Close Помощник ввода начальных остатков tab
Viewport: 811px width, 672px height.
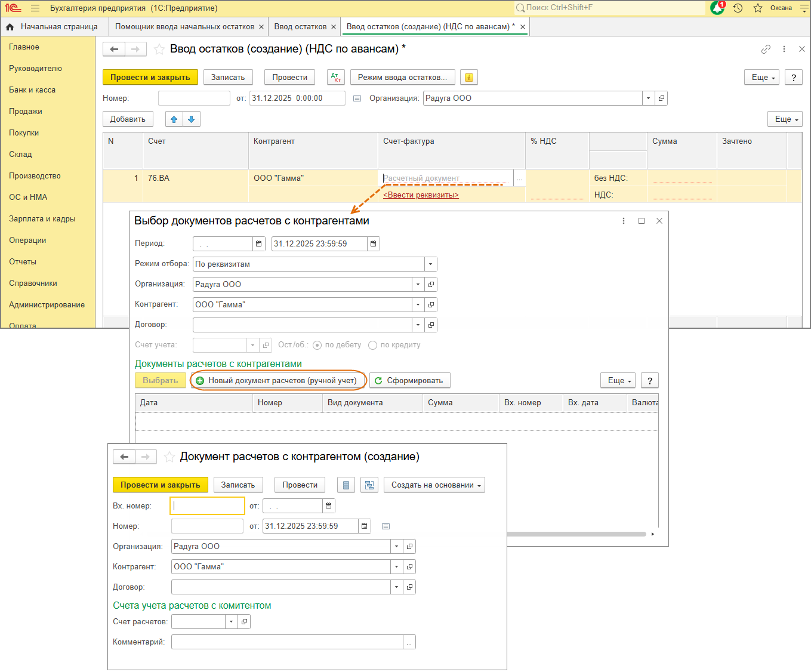pos(261,27)
